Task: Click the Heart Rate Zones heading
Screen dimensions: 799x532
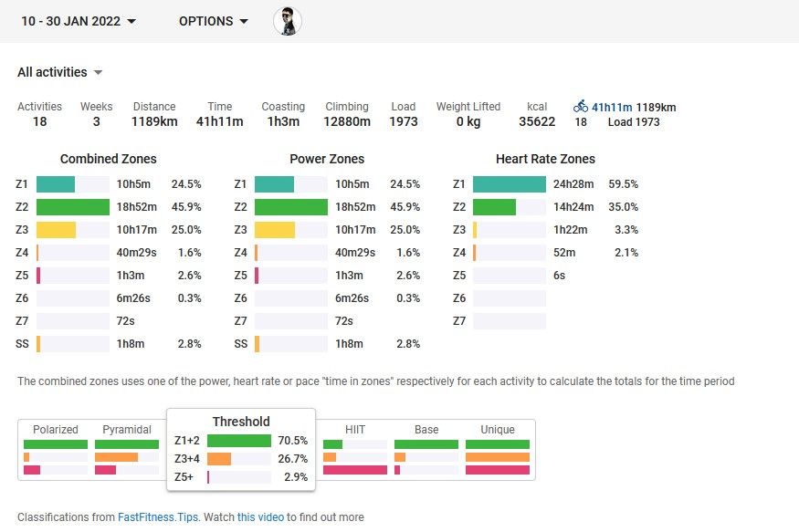Action: (x=545, y=159)
